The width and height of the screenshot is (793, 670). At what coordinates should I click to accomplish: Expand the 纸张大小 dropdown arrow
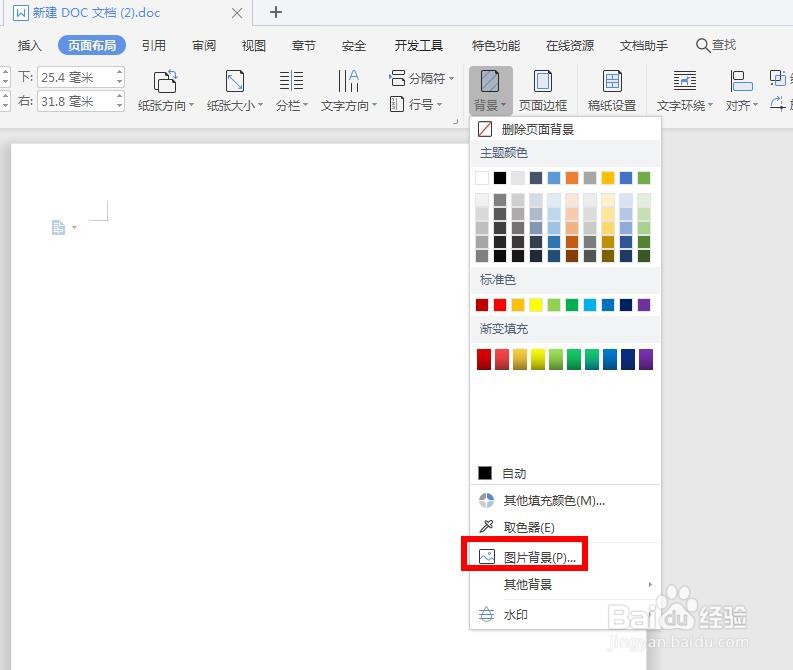click(260, 105)
